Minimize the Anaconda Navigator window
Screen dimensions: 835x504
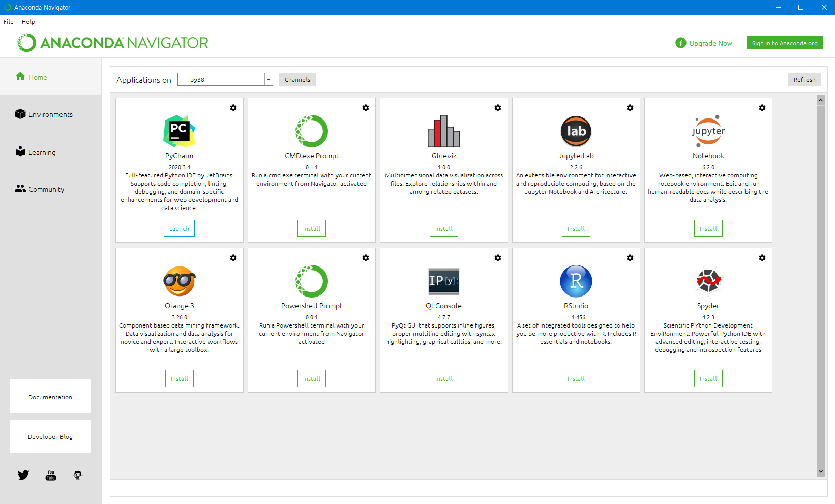tap(778, 7)
